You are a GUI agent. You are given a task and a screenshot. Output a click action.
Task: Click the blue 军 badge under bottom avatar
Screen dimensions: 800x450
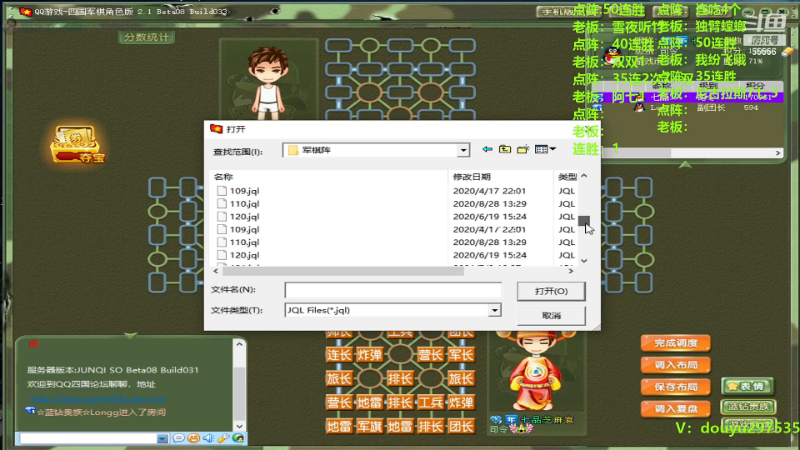pyautogui.click(x=511, y=419)
